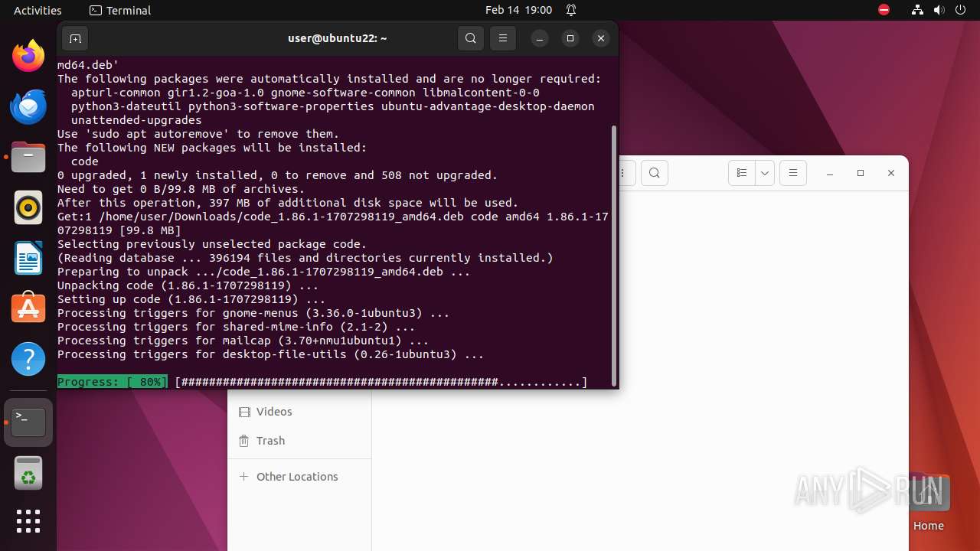Maximize the Files window
This screenshot has width=980, height=551.
[861, 174]
